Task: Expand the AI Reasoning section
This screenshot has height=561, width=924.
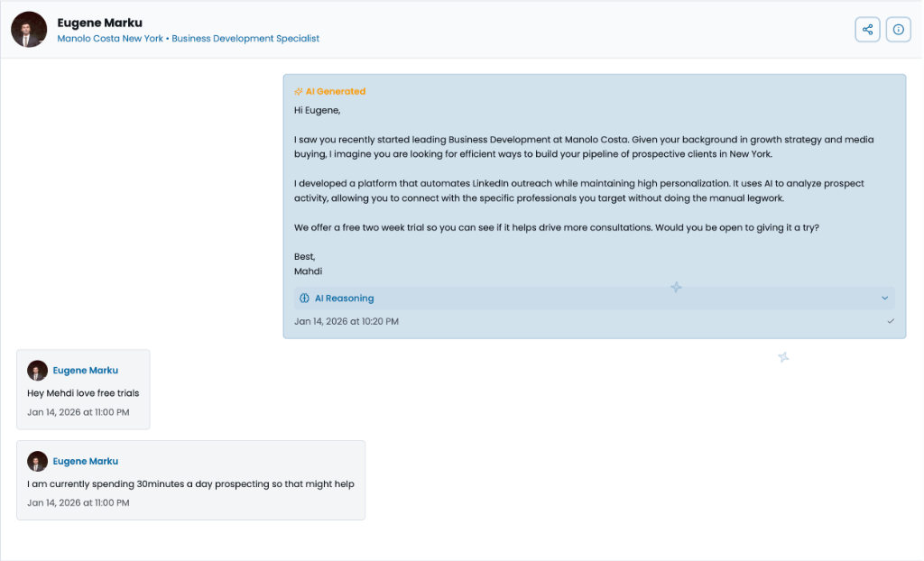Action: (594, 298)
